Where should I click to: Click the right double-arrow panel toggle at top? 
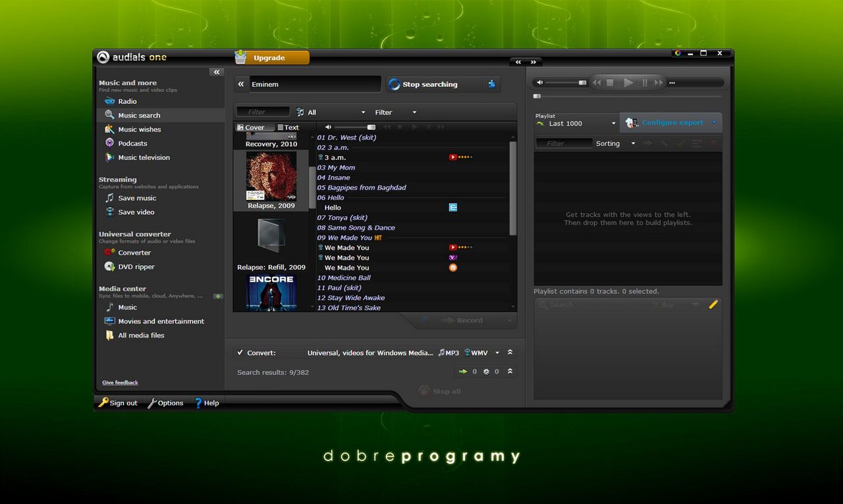point(533,62)
